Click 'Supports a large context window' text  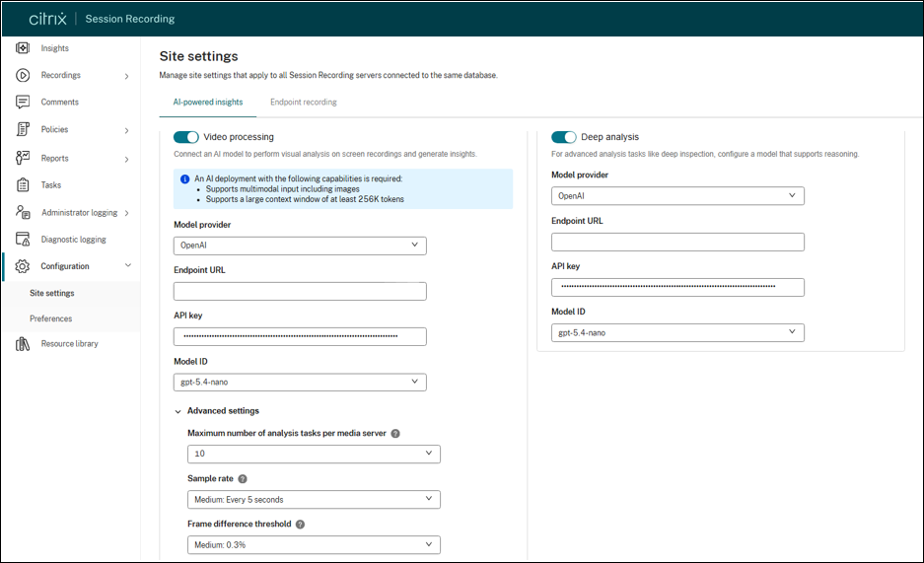(305, 199)
